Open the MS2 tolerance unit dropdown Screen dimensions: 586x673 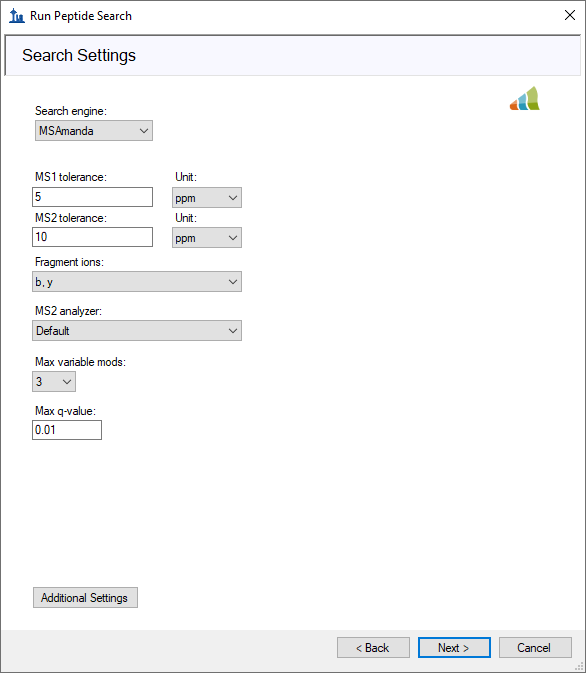pyautogui.click(x=207, y=238)
